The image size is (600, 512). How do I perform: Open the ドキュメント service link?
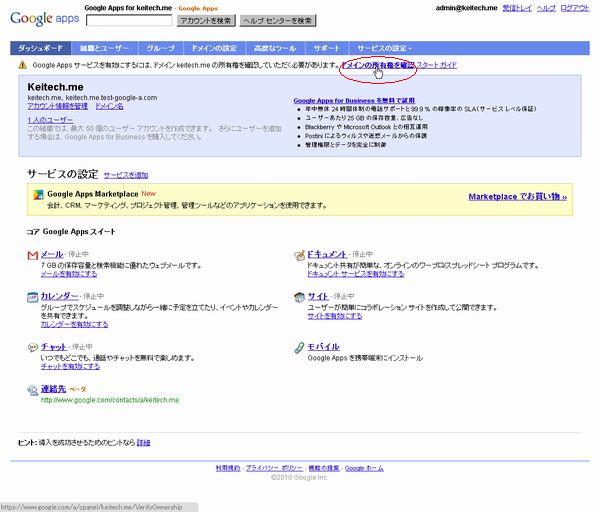[327, 254]
